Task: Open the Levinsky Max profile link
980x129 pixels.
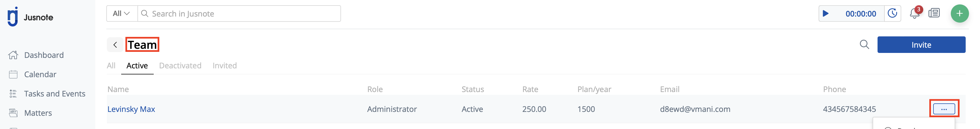Action: 131,109
